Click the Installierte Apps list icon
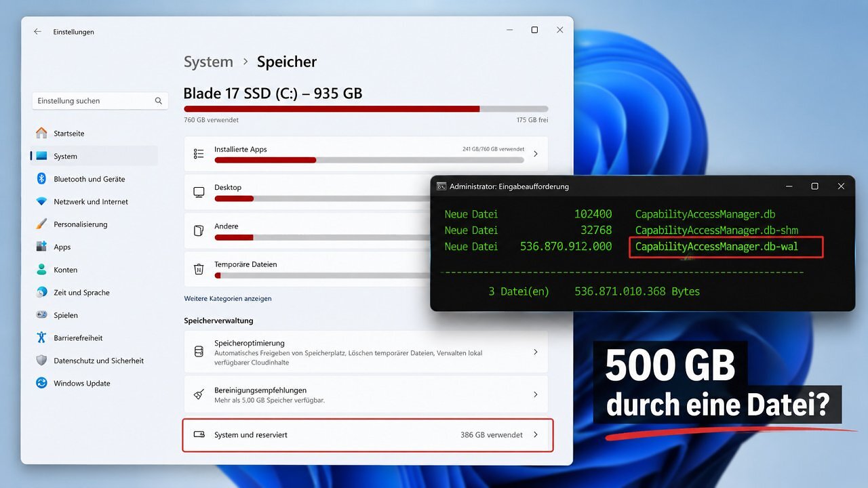The width and height of the screenshot is (868, 488). [x=199, y=154]
